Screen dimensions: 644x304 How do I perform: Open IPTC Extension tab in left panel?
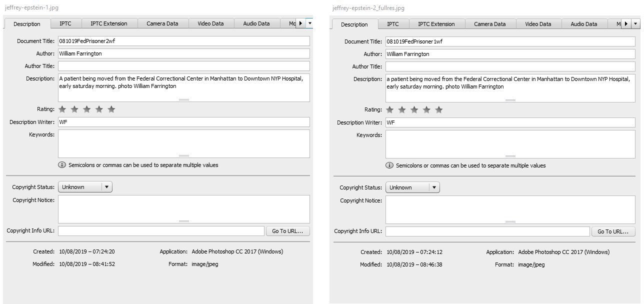coord(108,23)
